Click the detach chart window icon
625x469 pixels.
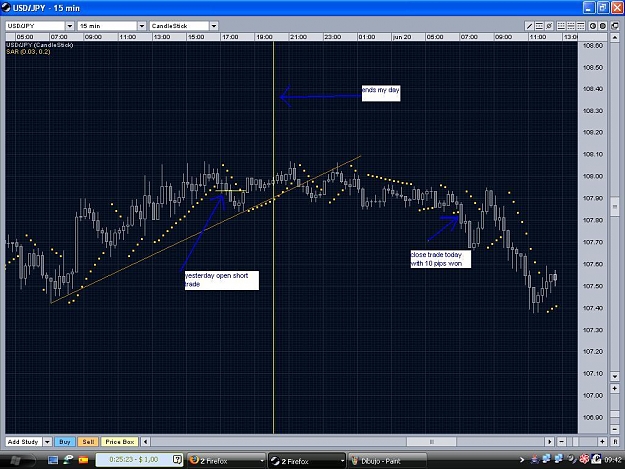tap(615, 26)
